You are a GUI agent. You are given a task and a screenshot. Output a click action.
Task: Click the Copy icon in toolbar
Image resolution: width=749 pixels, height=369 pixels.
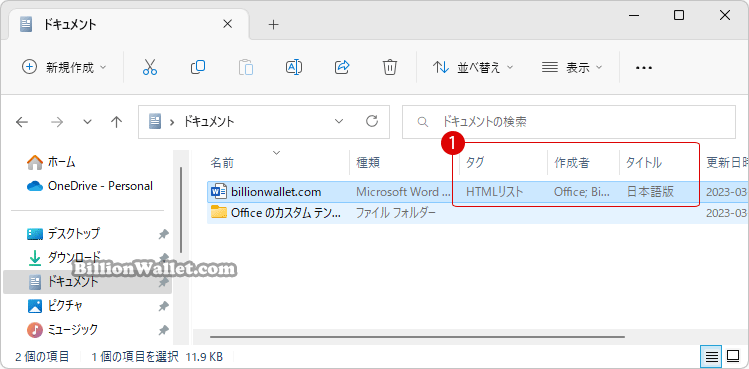pyautogui.click(x=198, y=67)
